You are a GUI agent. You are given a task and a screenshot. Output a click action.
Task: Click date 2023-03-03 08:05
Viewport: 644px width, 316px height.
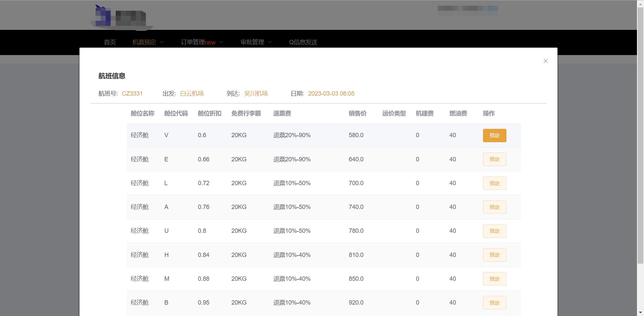click(x=331, y=94)
